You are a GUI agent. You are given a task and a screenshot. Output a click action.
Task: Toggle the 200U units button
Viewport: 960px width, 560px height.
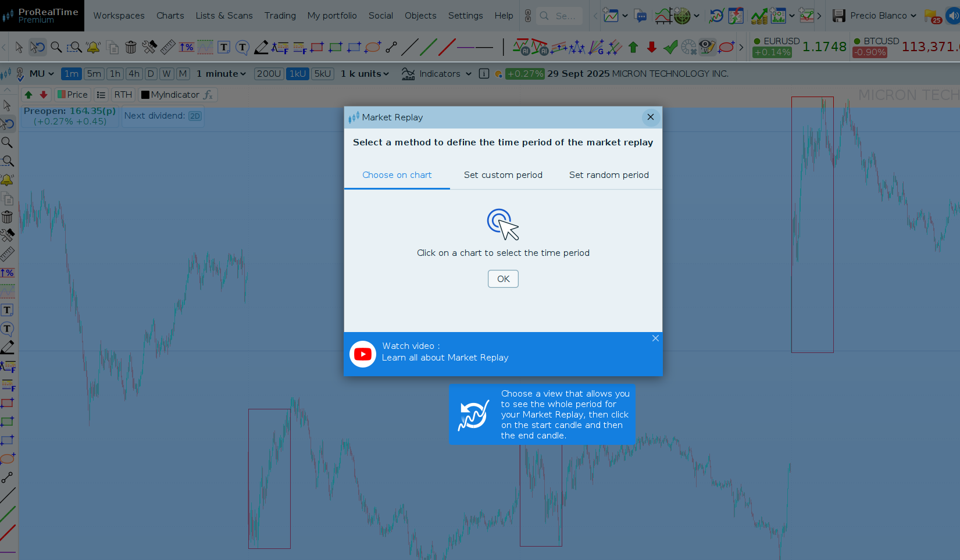click(x=269, y=74)
